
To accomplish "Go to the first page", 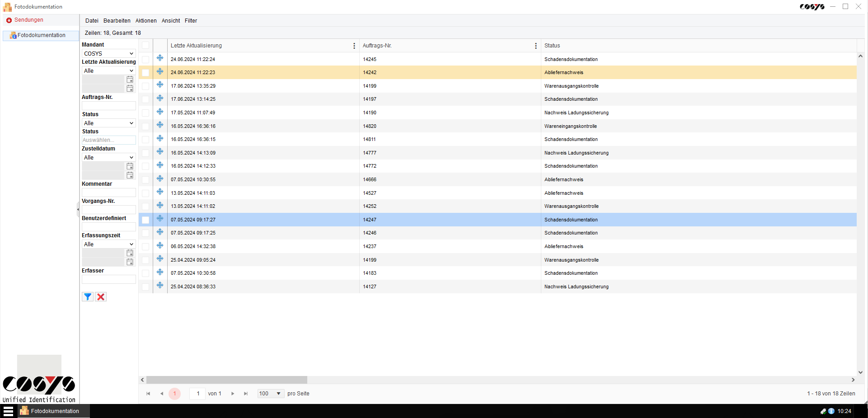I will [148, 394].
